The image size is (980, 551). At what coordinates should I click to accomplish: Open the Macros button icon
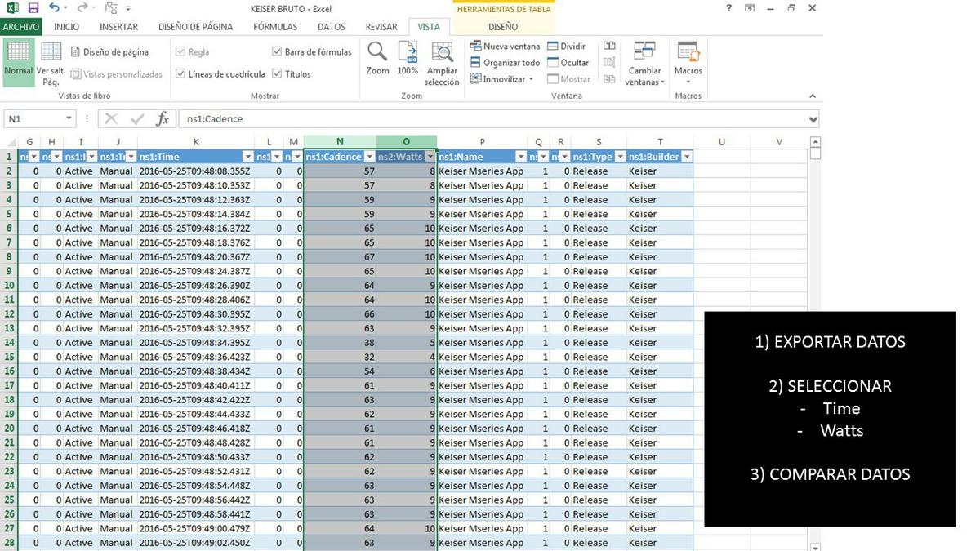(x=688, y=53)
